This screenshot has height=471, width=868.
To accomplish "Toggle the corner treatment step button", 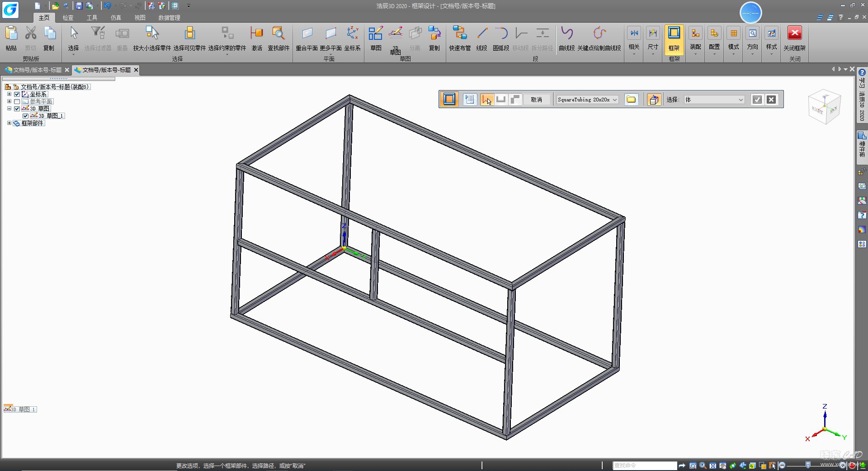I will (515, 100).
